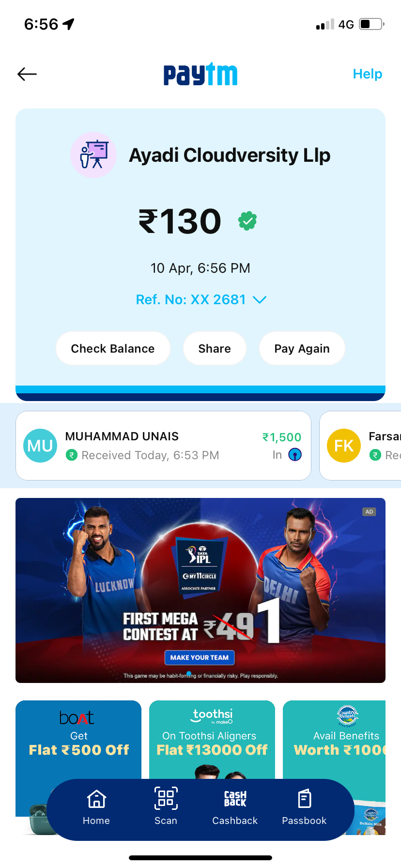401x868 pixels.
Task: Switch to the Cashback tab
Action: pos(235,806)
